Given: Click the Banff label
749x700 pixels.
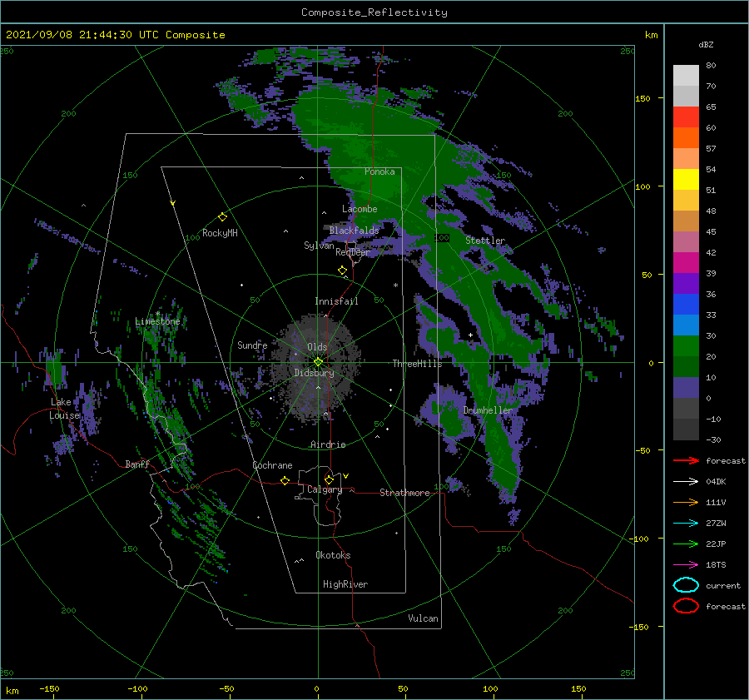Looking at the screenshot, I should (137, 464).
